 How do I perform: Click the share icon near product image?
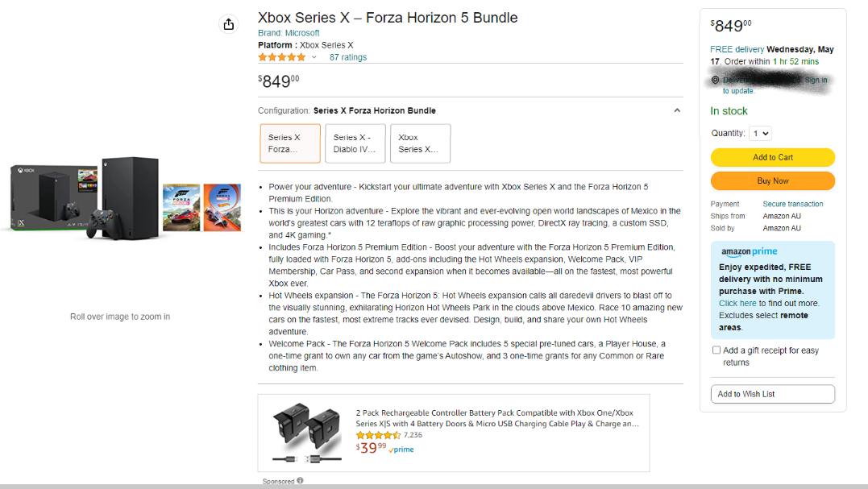(229, 24)
